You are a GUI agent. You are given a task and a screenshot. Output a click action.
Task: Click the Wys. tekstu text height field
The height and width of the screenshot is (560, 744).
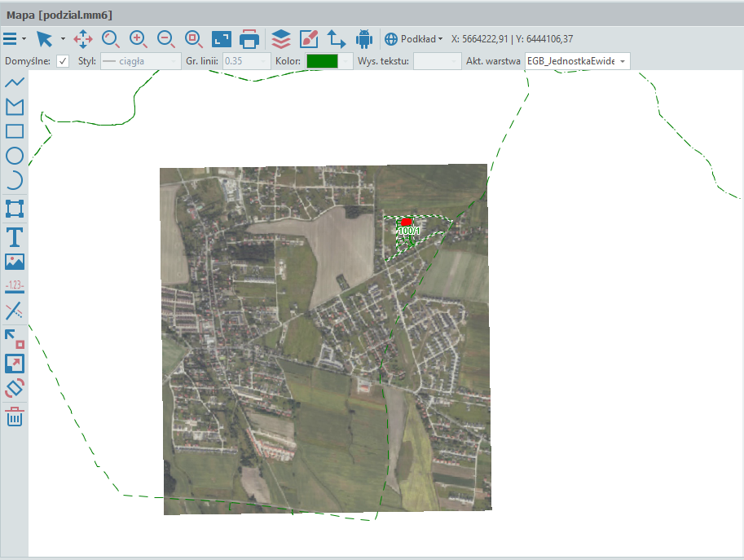tap(437, 62)
